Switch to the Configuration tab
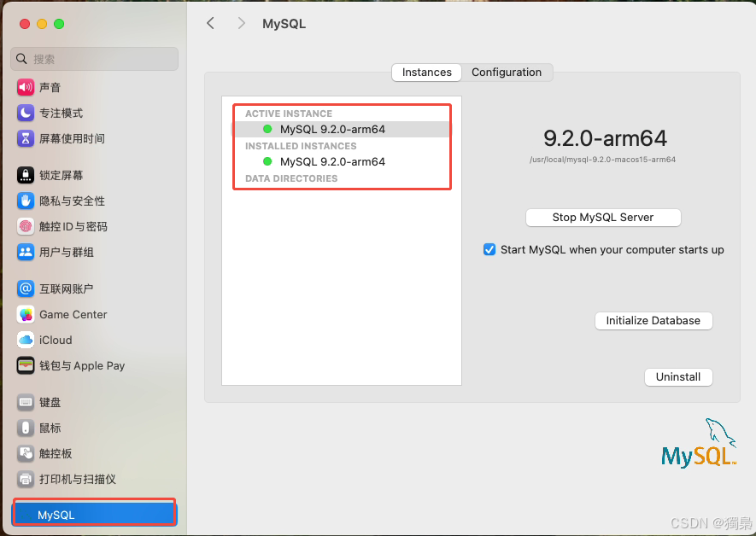The image size is (756, 536). (507, 73)
